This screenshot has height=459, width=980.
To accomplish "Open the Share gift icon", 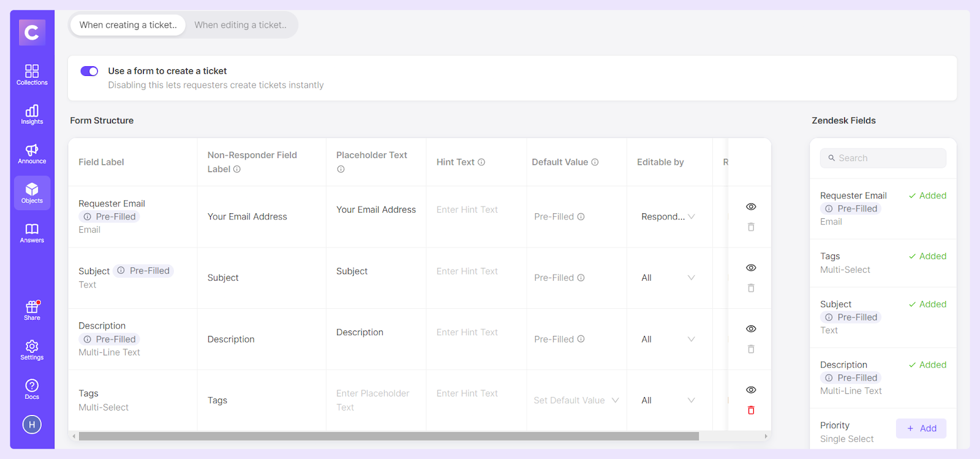I will pyautogui.click(x=32, y=311).
